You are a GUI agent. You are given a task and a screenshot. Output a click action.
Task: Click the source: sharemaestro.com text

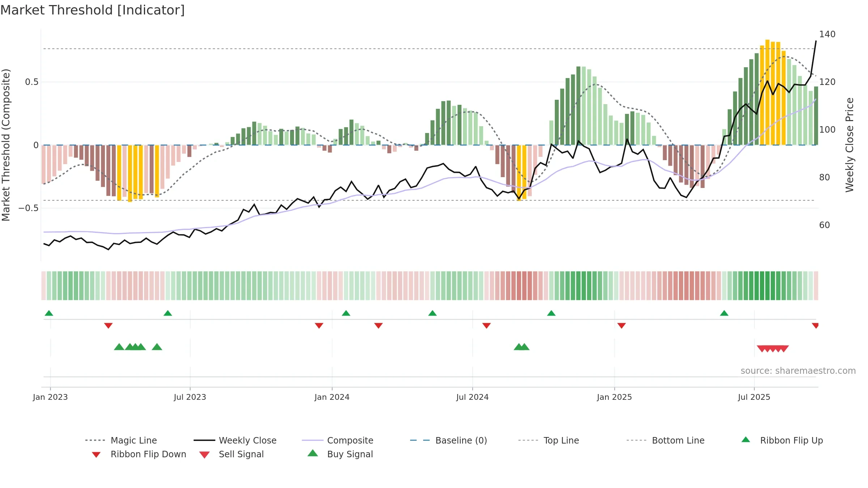798,371
